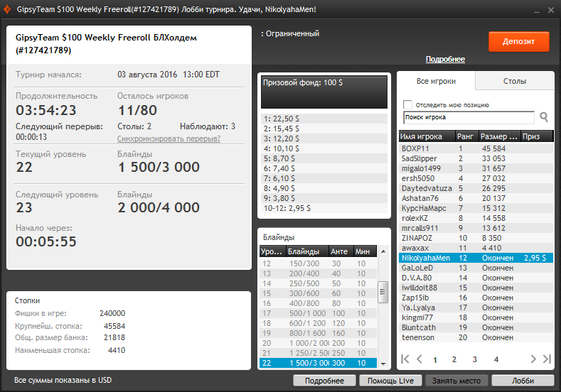Image resolution: width=561 pixels, height=392 pixels.
Task: Select player row 'GaLoLeD'
Action: (476, 268)
